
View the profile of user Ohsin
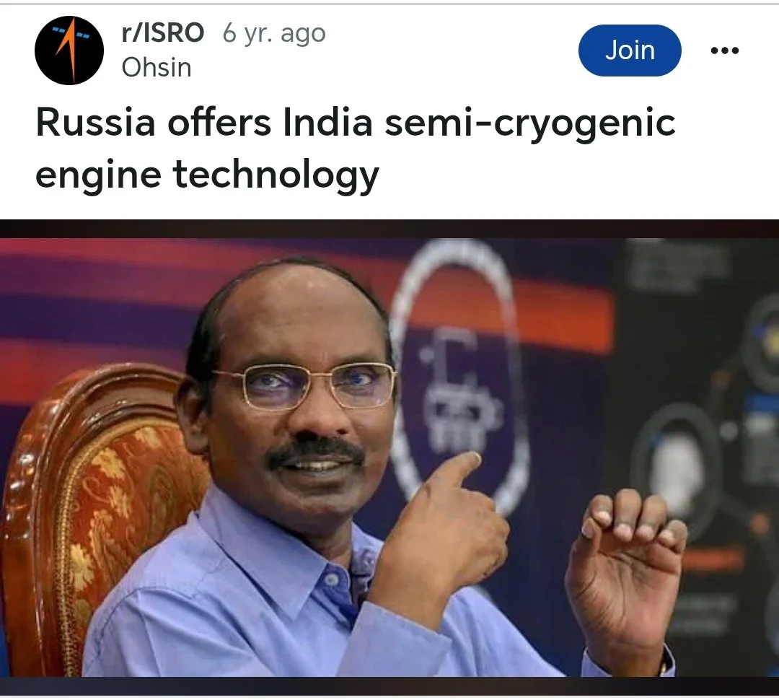coord(157,68)
